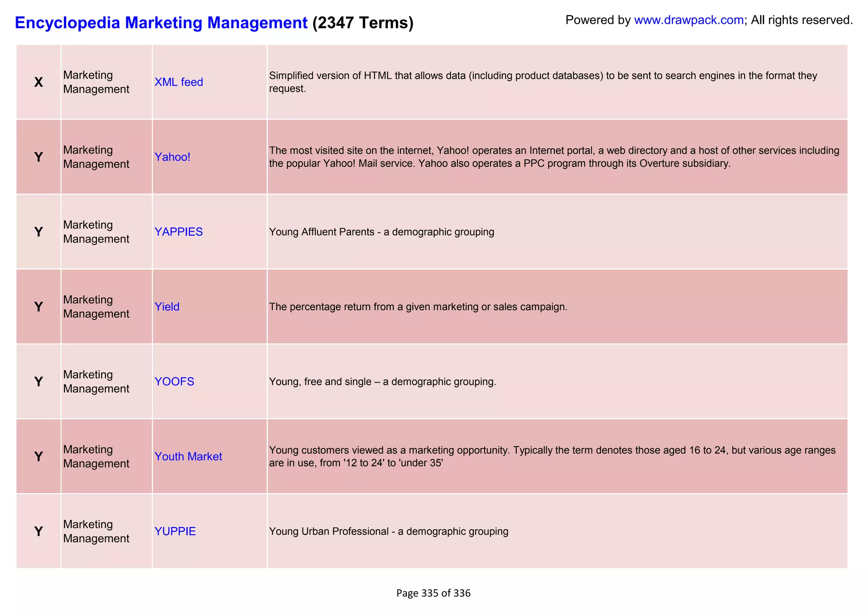Click the 'Young, free and single' definition
The width and height of the screenshot is (868, 614).
pyautogui.click(x=382, y=382)
